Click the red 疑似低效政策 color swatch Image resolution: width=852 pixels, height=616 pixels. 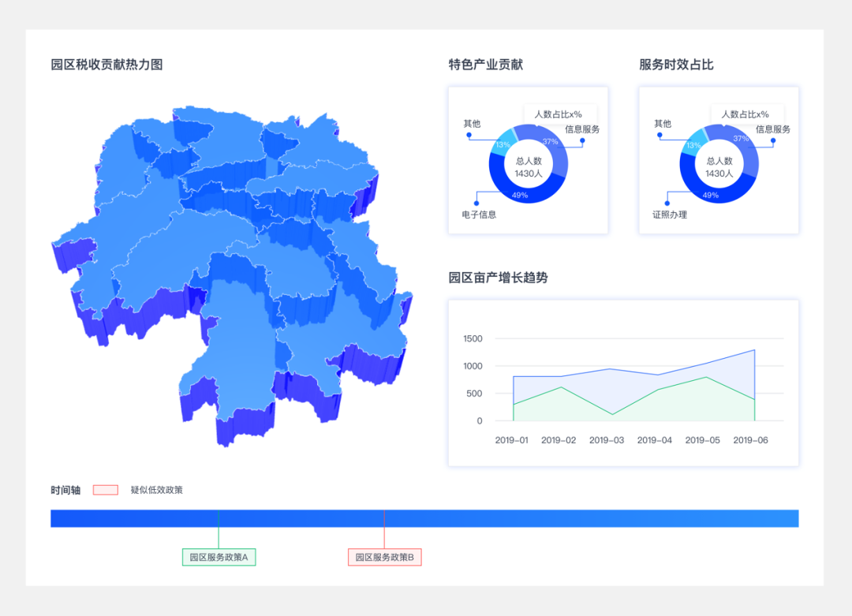click(x=105, y=489)
